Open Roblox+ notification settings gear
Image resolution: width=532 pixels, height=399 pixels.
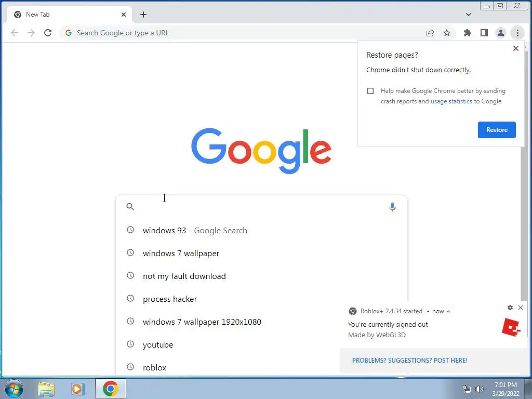point(510,308)
